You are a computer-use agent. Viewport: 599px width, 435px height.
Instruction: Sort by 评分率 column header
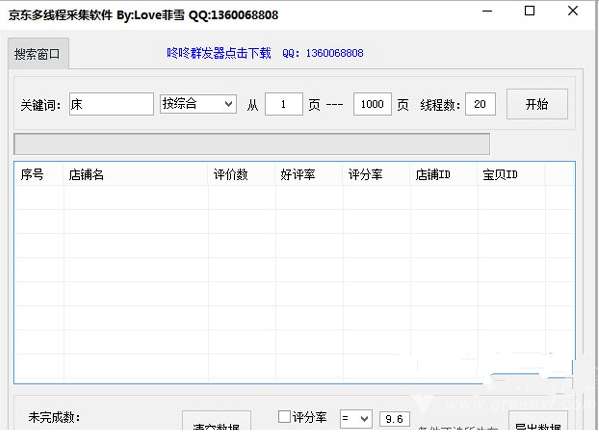(377, 175)
